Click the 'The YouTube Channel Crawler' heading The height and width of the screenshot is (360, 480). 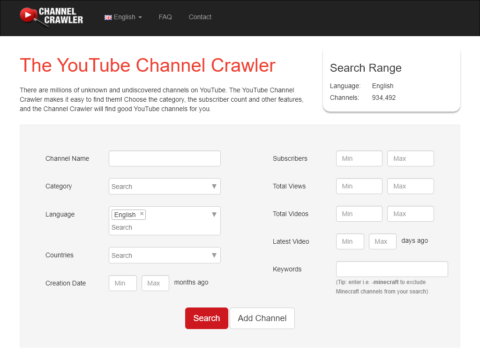pos(148,65)
